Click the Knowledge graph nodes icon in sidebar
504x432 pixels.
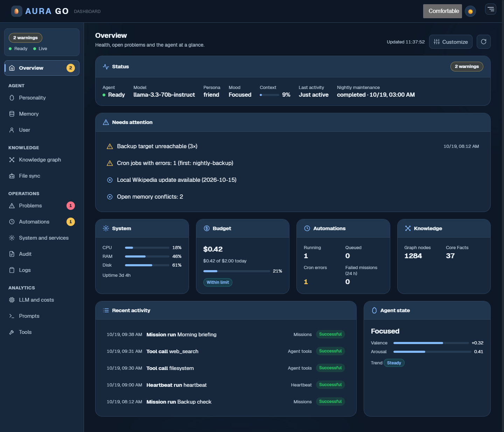coord(12,160)
